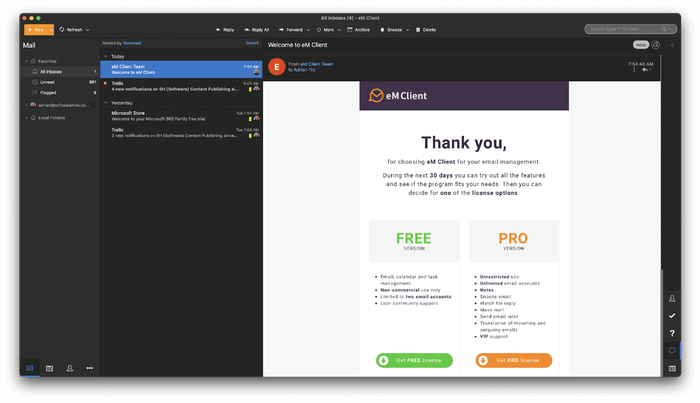Click the Reply All toolbar button
Screen dimensions: 700x403
[x=257, y=30]
